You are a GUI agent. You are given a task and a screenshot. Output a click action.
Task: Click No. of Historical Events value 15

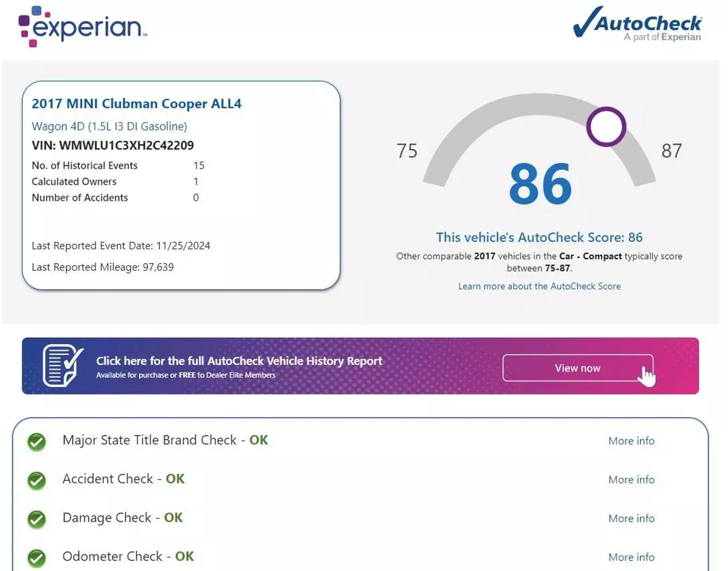pyautogui.click(x=199, y=165)
